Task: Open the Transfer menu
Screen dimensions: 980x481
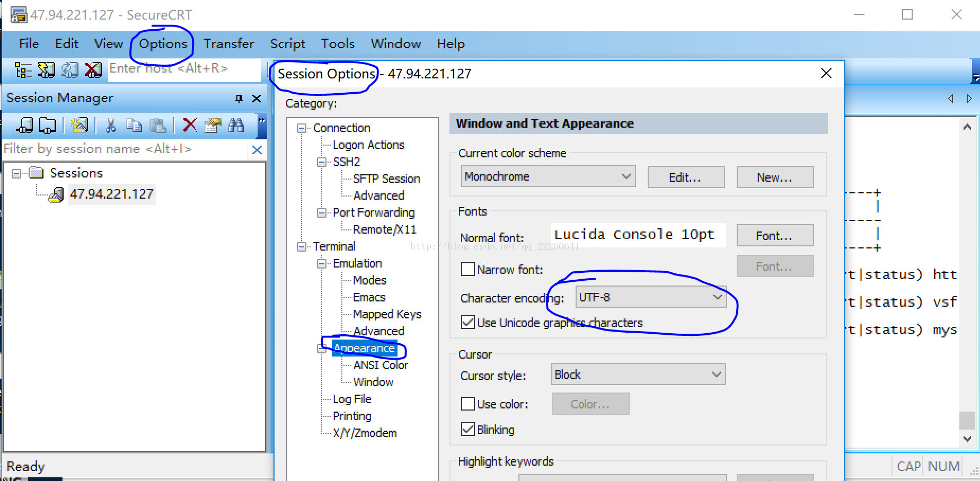Action: point(228,44)
